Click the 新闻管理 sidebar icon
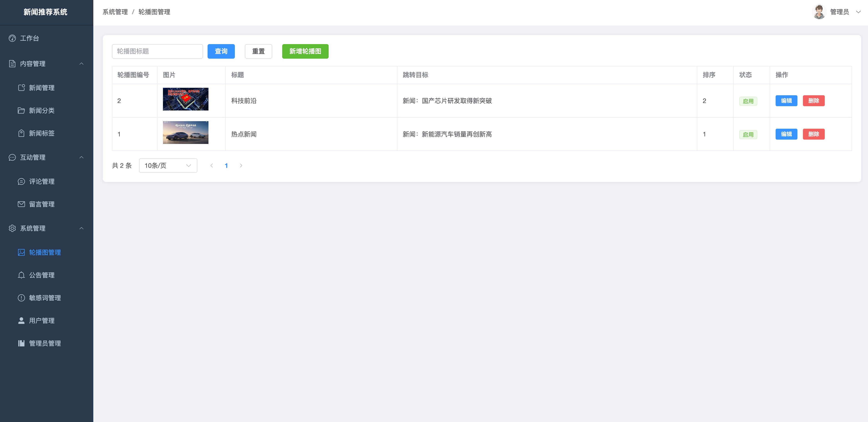Screen dimensions: 868x422 click(21, 88)
